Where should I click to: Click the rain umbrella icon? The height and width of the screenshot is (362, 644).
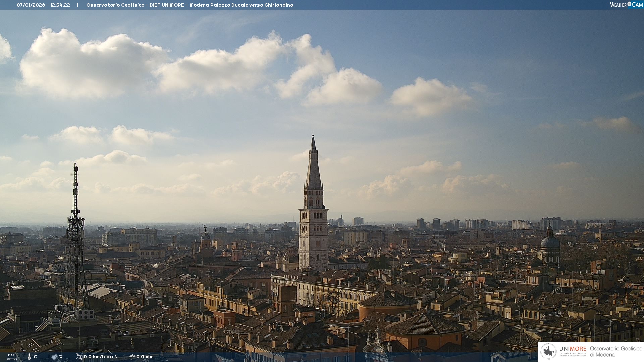pyautogui.click(x=132, y=357)
